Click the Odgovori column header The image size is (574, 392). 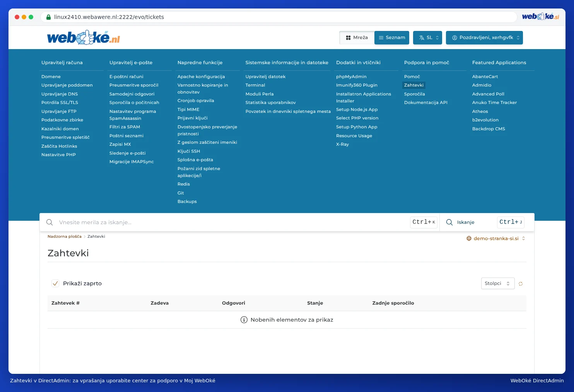[x=234, y=303]
